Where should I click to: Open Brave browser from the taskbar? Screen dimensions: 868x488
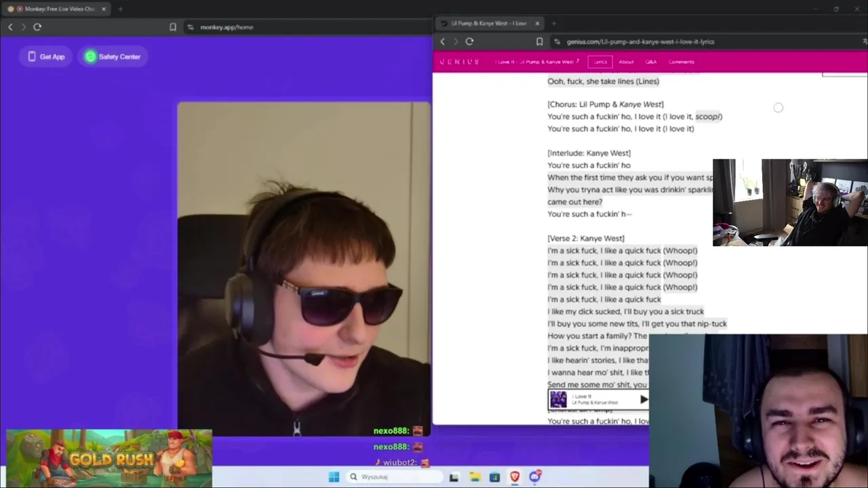coord(514,477)
